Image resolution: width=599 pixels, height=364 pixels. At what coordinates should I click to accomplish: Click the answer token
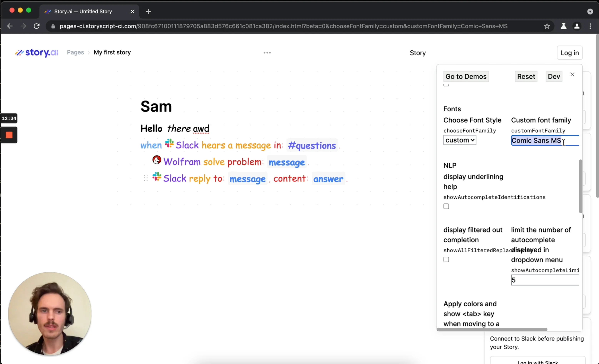(328, 179)
